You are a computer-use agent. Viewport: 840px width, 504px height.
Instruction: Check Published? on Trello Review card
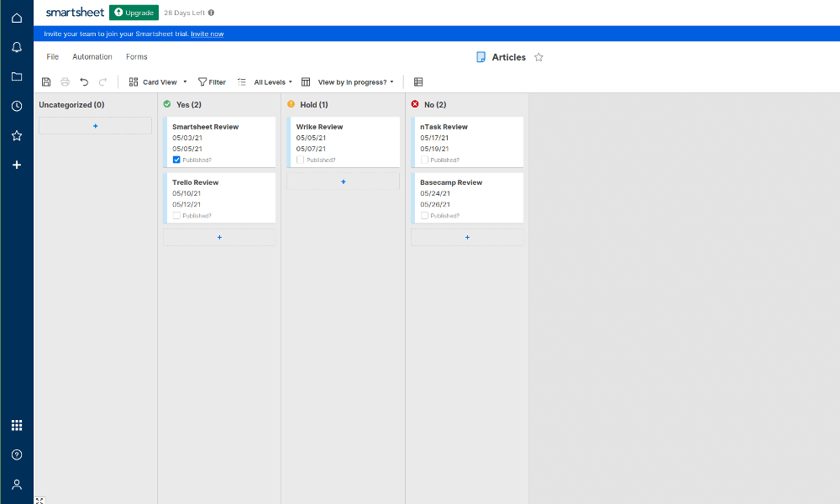tap(176, 215)
